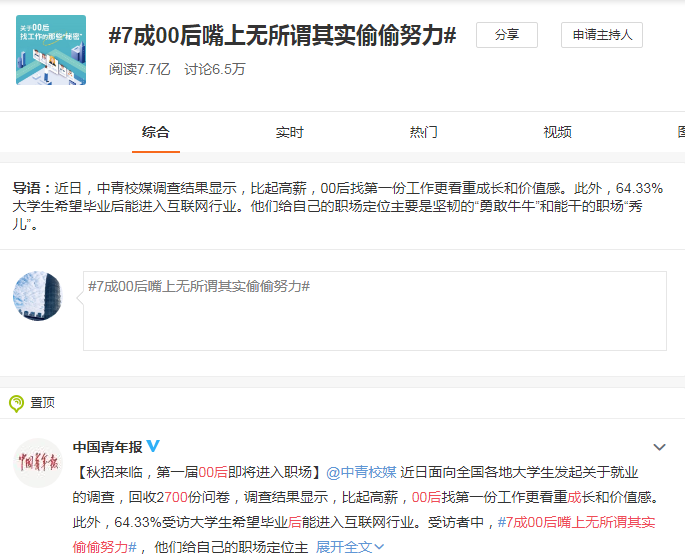Select the 热门 tab
685x558 pixels.
point(423,132)
